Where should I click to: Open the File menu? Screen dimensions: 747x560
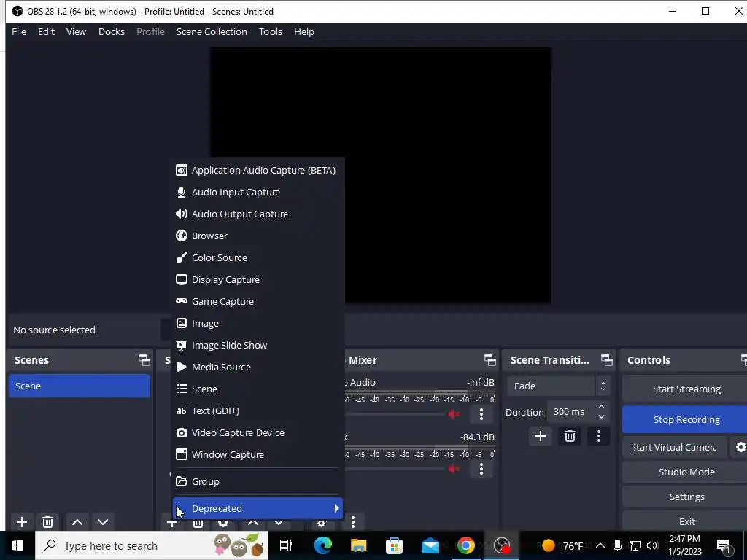click(19, 31)
